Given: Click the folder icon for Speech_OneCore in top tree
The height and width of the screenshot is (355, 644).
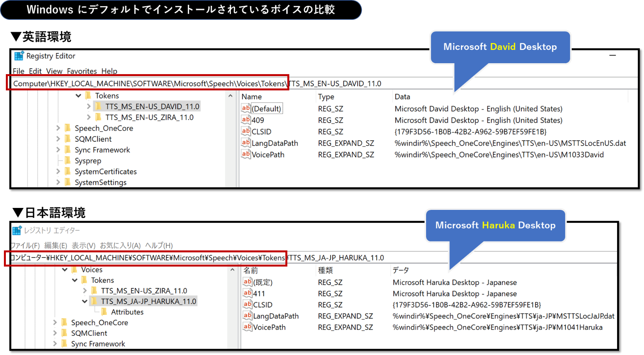Looking at the screenshot, I should [x=68, y=128].
